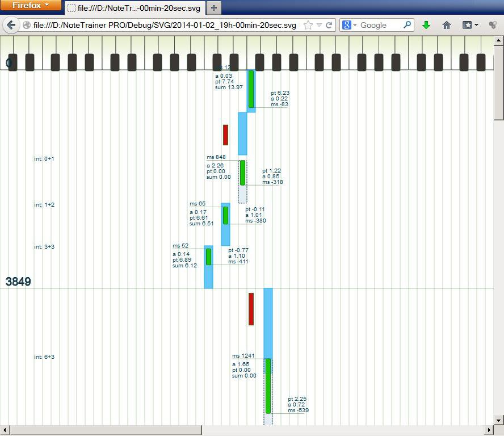
Task: Open the bookmarks menu button
Action: coord(467,25)
